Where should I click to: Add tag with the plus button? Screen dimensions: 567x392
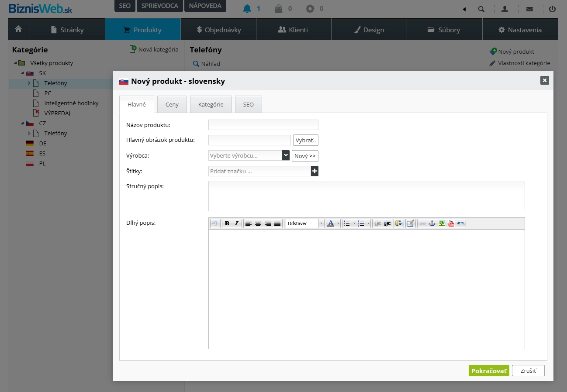[315, 171]
